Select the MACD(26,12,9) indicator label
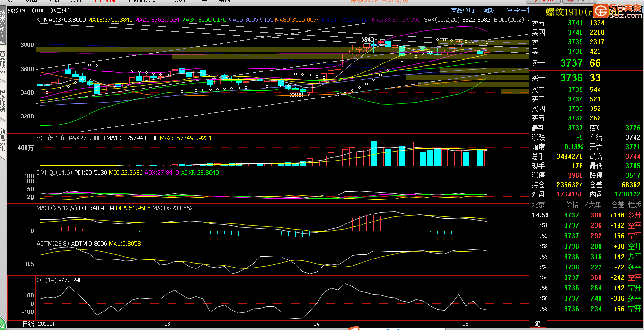Viewport: 644px width, 330px height. (56, 208)
